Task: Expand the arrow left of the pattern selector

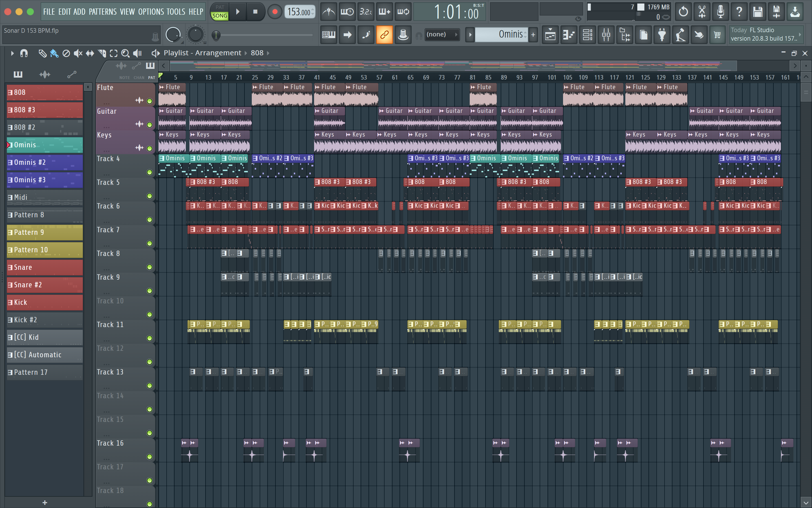Action: pyautogui.click(x=470, y=35)
